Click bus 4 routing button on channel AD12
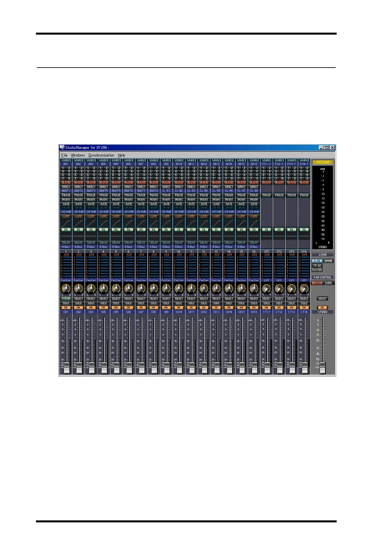Viewport: 392px width, 555px height. pyautogui.click(x=207, y=171)
